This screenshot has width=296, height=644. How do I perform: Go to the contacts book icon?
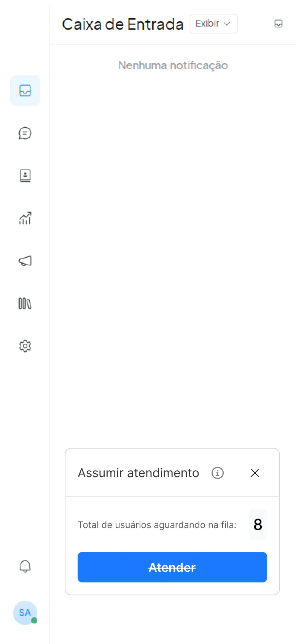pos(25,176)
